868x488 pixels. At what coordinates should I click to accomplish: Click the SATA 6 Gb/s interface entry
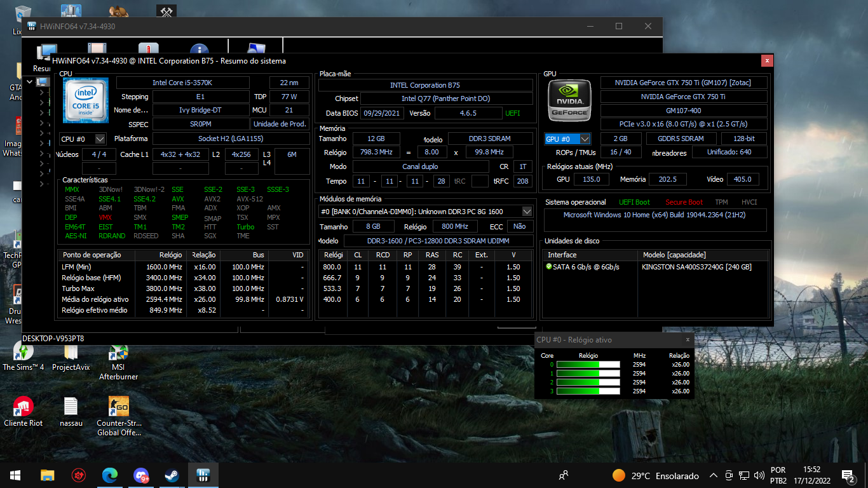pos(583,267)
